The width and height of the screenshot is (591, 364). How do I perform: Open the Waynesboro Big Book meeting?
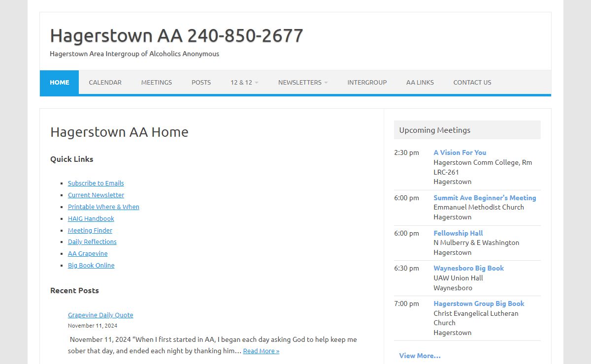point(469,268)
